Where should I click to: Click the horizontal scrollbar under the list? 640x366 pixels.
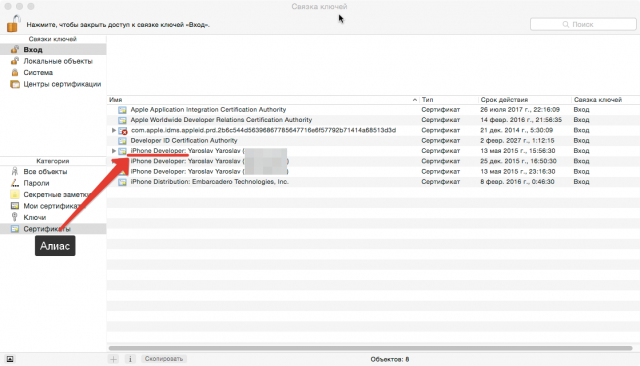pyautogui.click(x=370, y=348)
